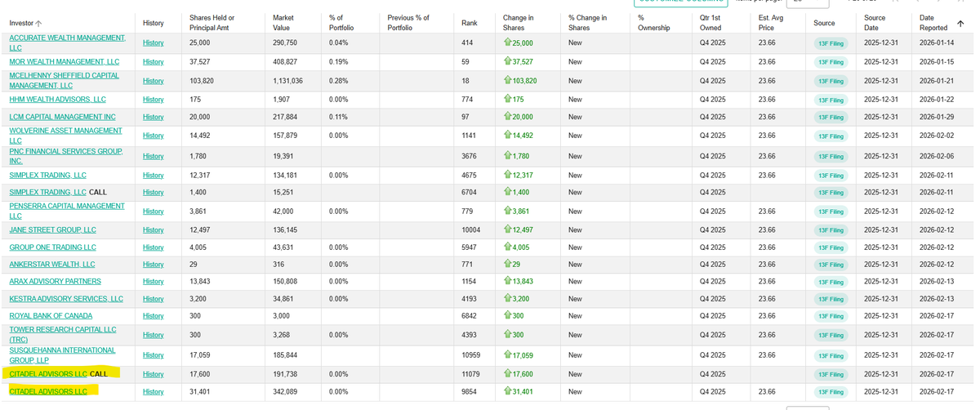The image size is (980, 410).
Task: View History for Royal Bank of Canada
Action: (153, 315)
